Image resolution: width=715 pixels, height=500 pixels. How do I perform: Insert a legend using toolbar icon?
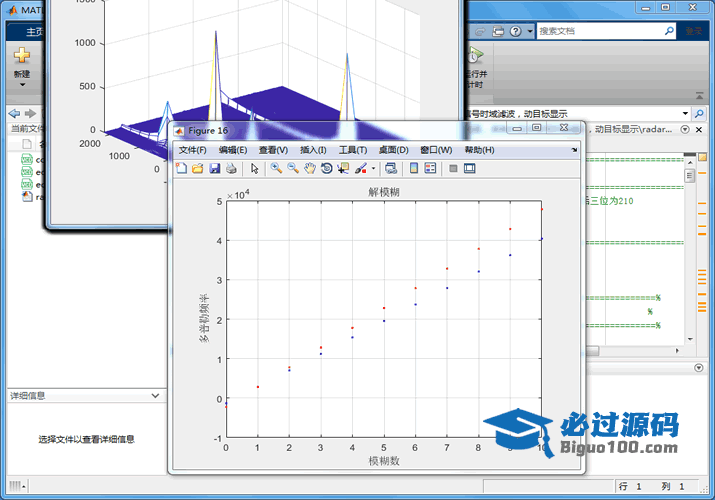430,168
